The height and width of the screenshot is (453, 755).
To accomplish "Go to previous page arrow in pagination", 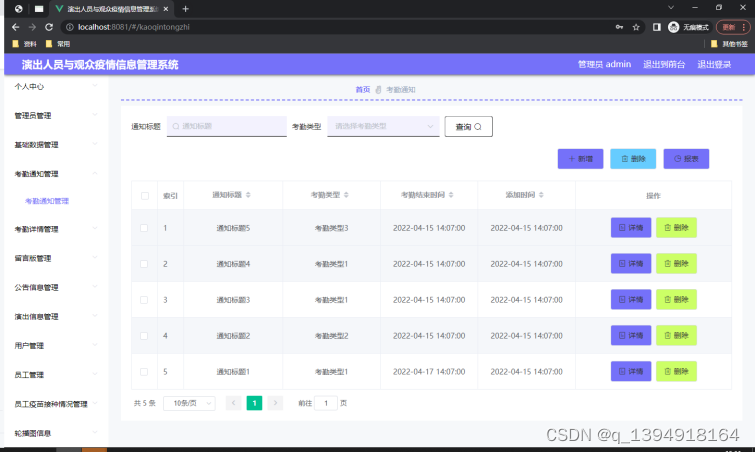I will 234,403.
